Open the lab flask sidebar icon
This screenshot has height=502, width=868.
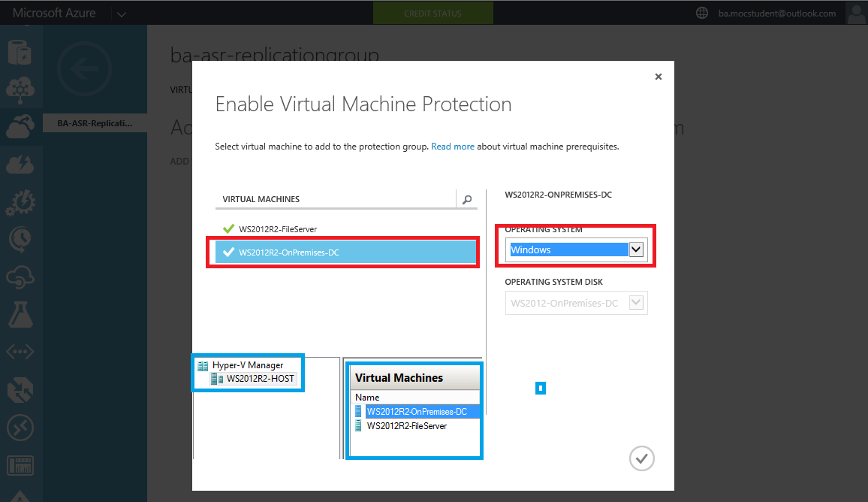tap(20, 314)
